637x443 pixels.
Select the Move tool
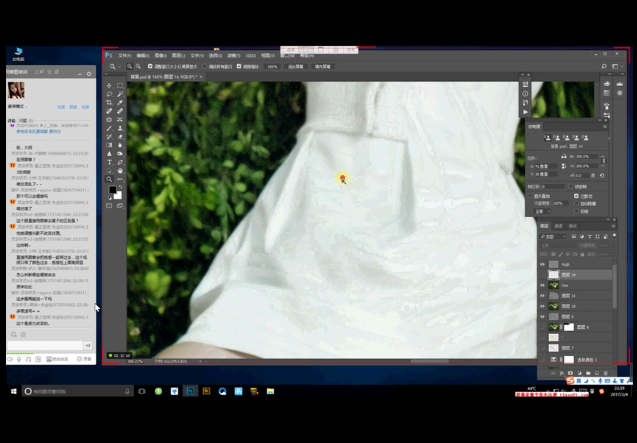[x=109, y=85]
